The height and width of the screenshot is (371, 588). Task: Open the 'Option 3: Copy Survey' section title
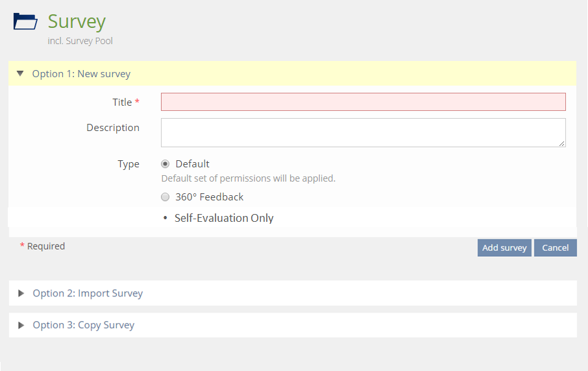pos(83,325)
